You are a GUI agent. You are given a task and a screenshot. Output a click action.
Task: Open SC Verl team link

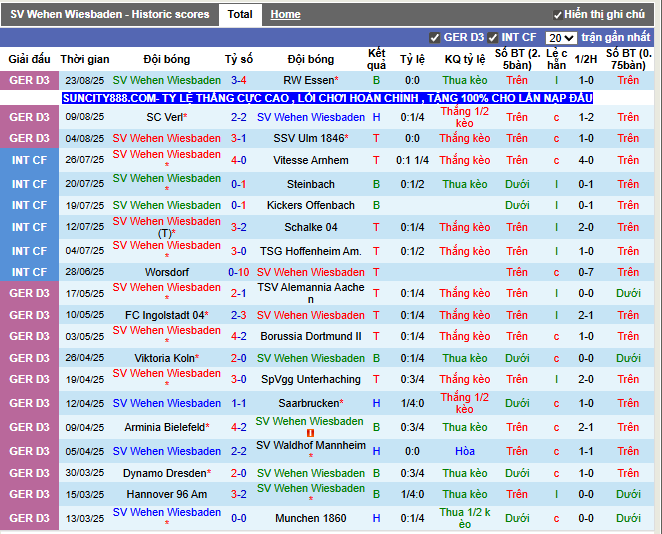(167, 117)
